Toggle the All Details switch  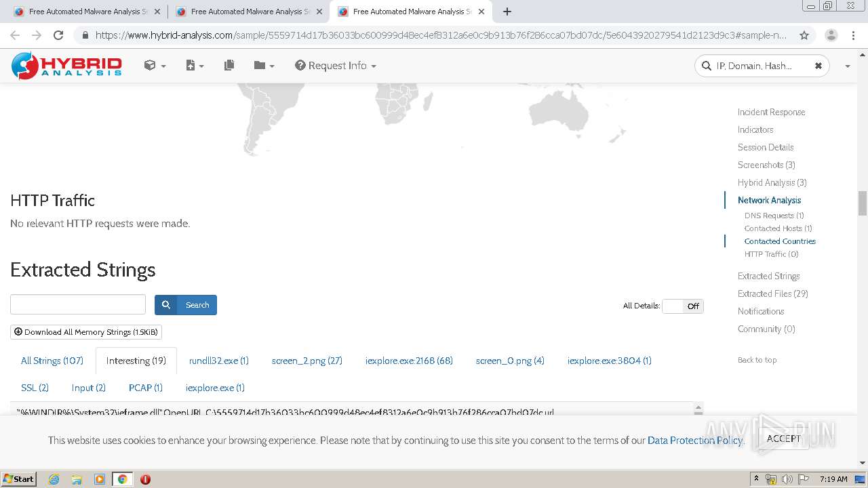point(683,306)
